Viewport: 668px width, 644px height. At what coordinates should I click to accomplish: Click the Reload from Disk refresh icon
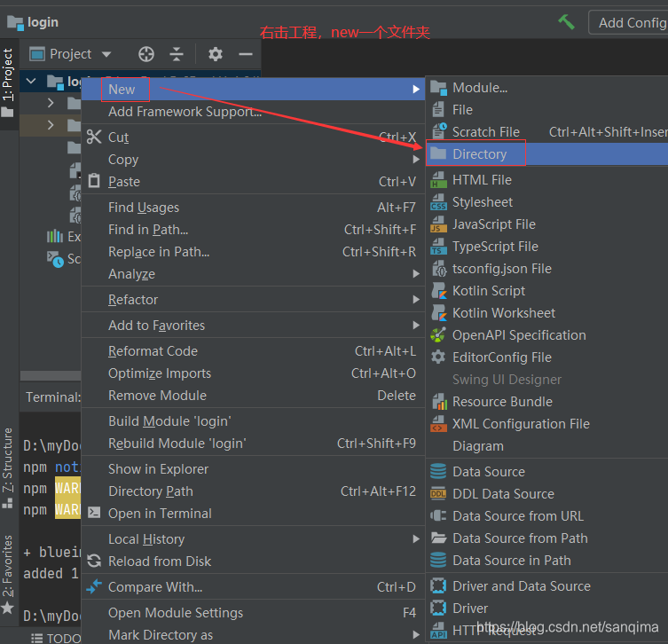(94, 561)
